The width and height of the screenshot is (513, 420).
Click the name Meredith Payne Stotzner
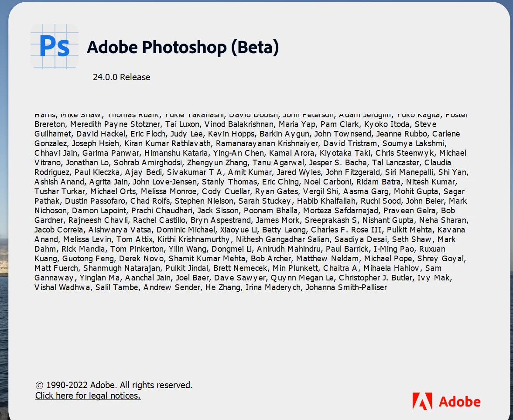click(x=116, y=124)
